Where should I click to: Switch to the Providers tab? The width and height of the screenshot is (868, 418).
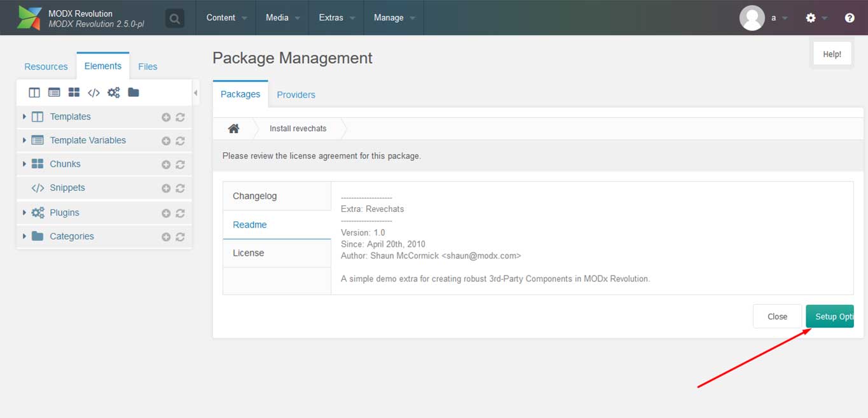click(x=296, y=95)
